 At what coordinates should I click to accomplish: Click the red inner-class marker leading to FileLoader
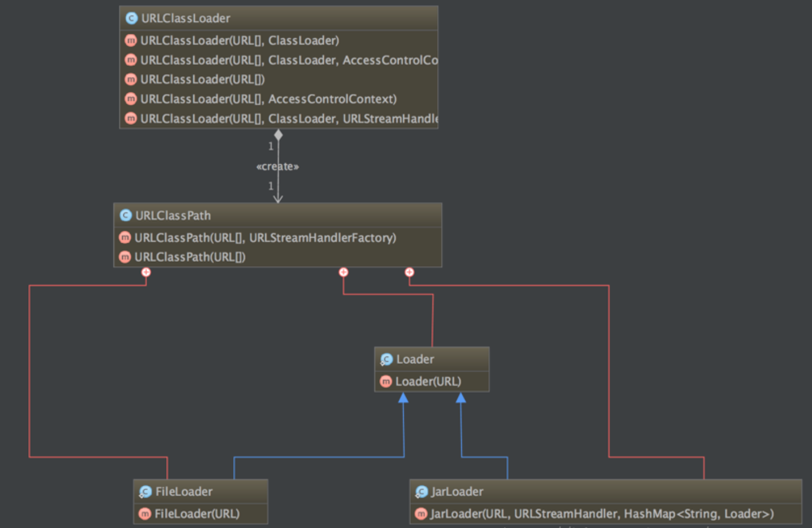146,272
